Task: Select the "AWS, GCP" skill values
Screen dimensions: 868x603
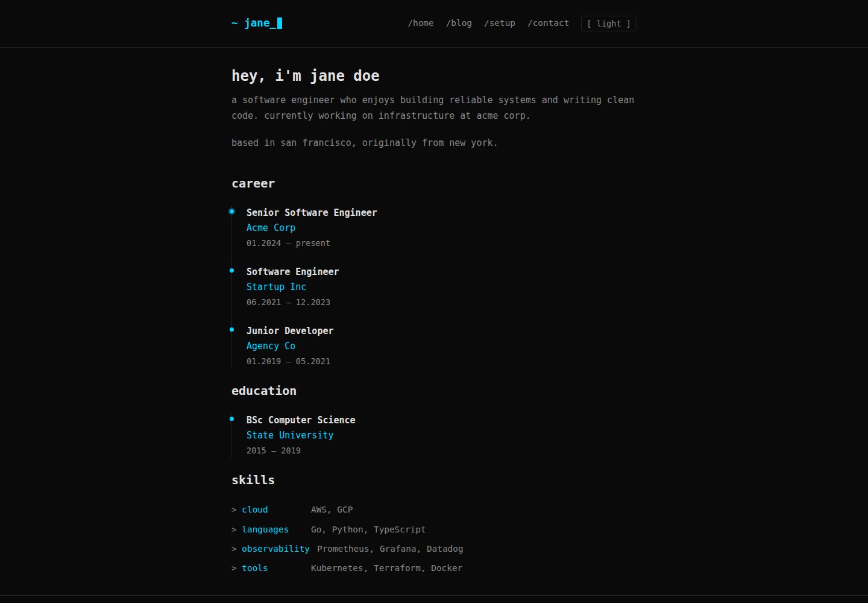Action: [332, 510]
